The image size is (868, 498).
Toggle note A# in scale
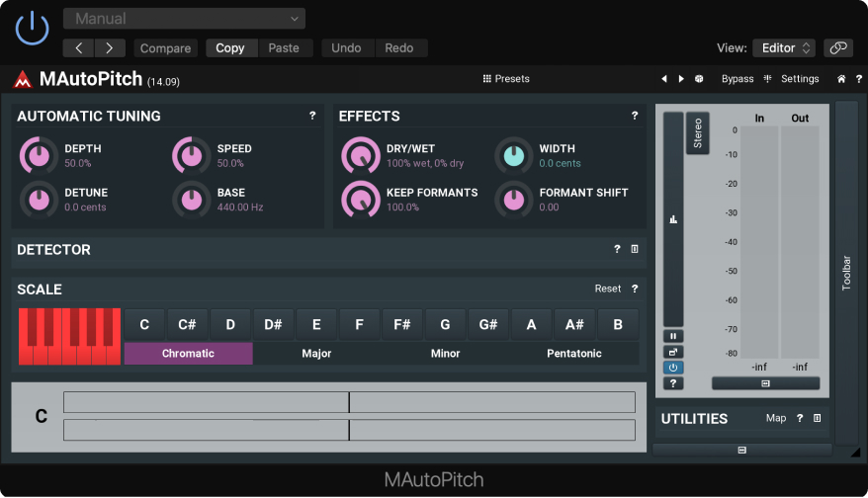click(x=574, y=324)
